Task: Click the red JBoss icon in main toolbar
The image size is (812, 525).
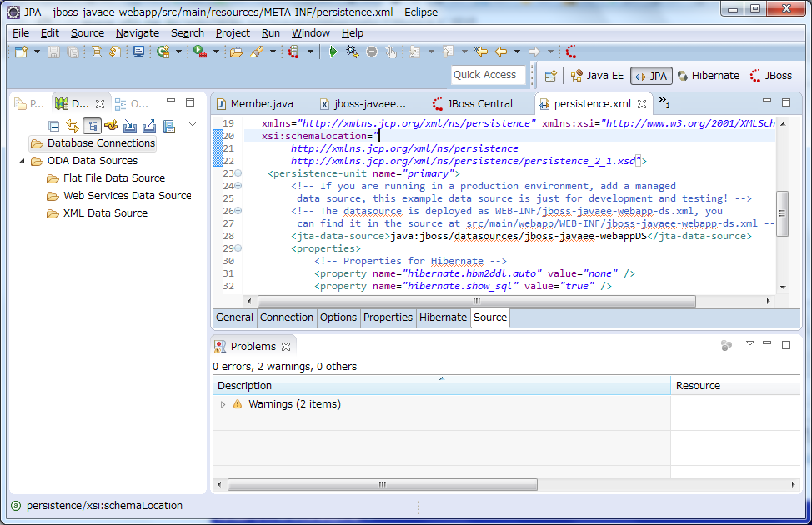Action: [571, 52]
